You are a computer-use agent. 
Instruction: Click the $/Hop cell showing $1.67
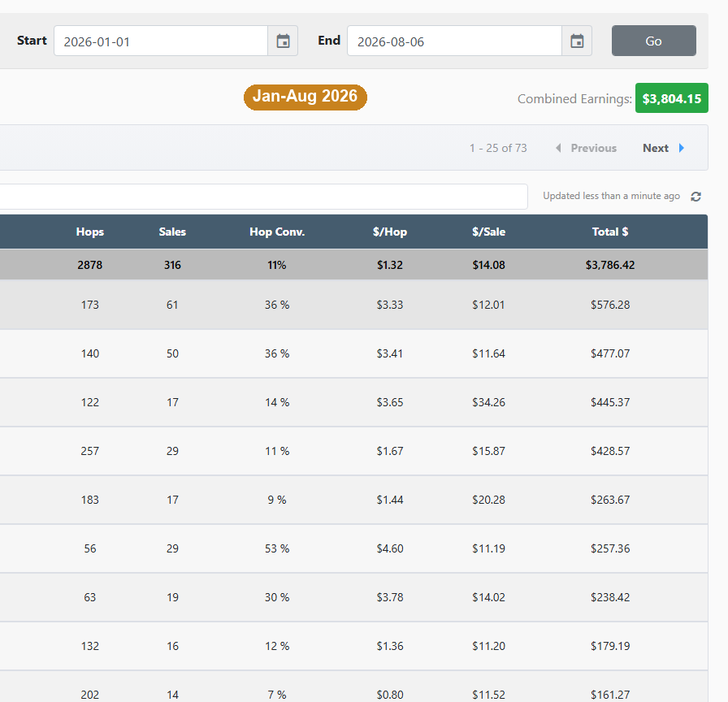[390, 451]
